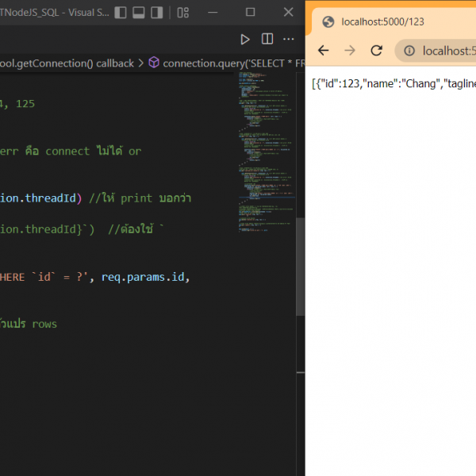Click the editor vertical scrollbar
476x476 pixels.
pyautogui.click(x=300, y=266)
